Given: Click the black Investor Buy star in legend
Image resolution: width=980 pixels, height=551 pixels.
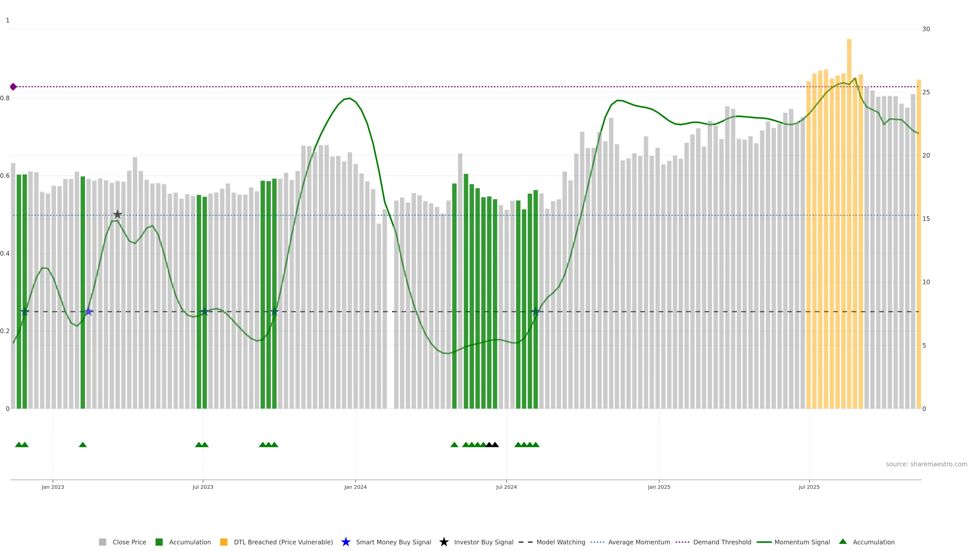Looking at the screenshot, I should tap(444, 542).
